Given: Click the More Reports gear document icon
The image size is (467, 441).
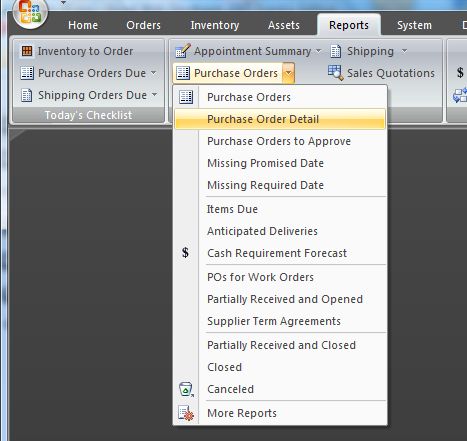Looking at the screenshot, I should pyautogui.click(x=186, y=413).
